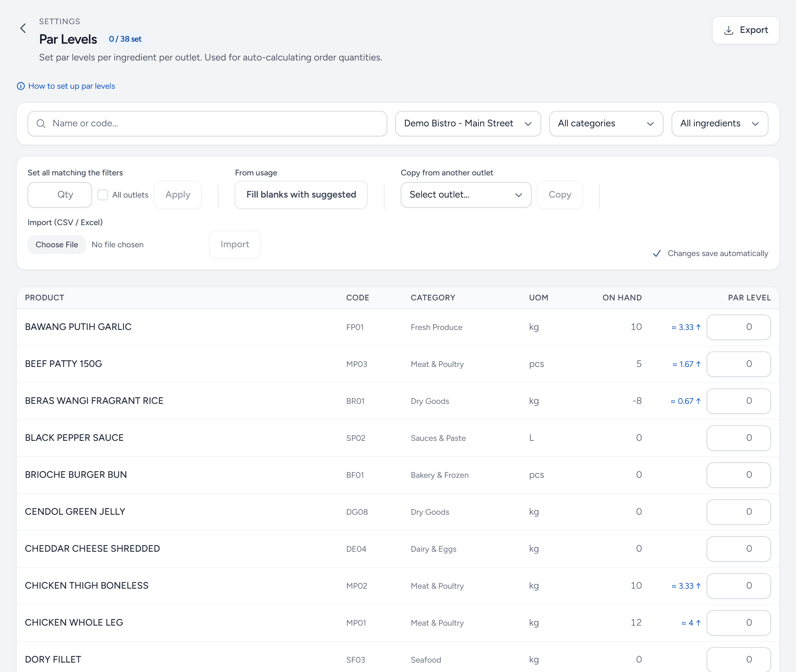796x672 pixels.
Task: Click the info icon beside How to set up
Action: [21, 86]
